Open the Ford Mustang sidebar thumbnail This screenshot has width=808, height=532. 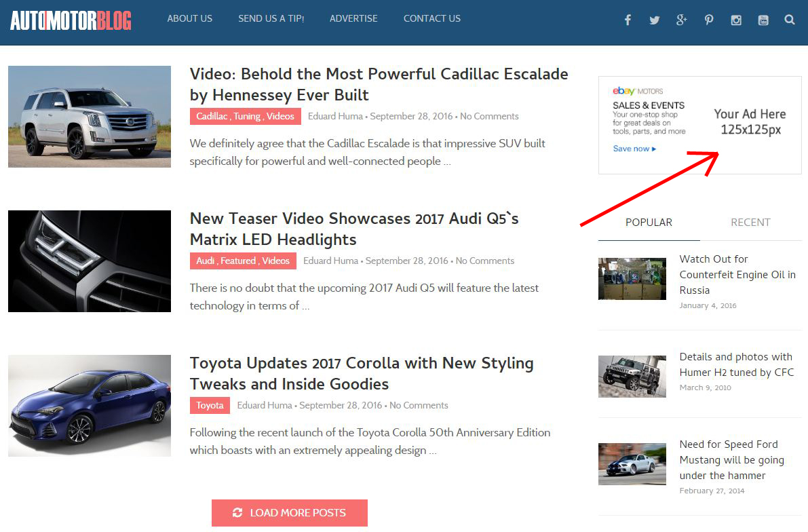tap(632, 464)
